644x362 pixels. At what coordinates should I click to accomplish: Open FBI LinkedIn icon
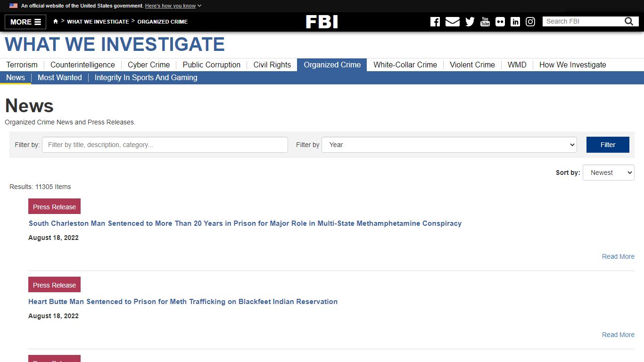515,22
